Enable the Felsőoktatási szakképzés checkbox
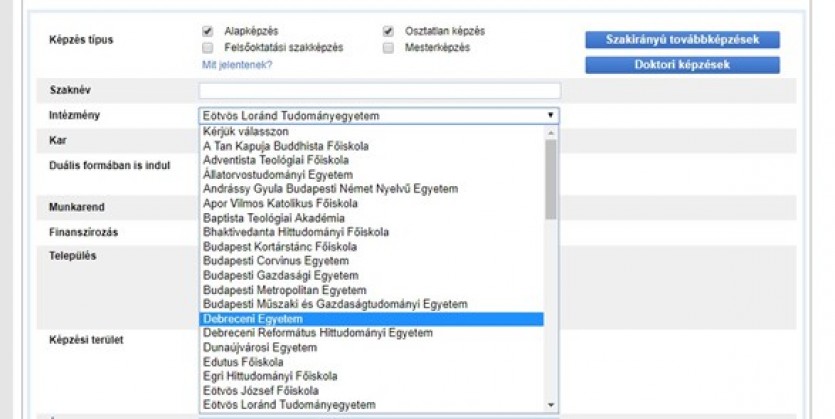This screenshot has height=419, width=835. point(208,48)
